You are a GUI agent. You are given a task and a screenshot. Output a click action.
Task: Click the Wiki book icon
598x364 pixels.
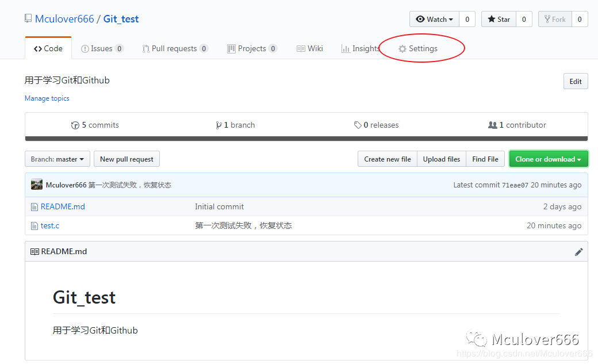point(301,49)
